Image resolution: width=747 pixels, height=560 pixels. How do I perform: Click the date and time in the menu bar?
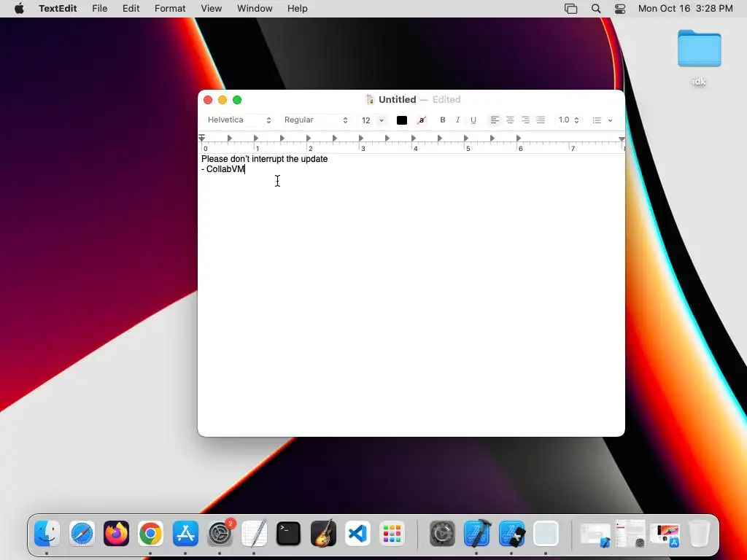[x=685, y=9]
